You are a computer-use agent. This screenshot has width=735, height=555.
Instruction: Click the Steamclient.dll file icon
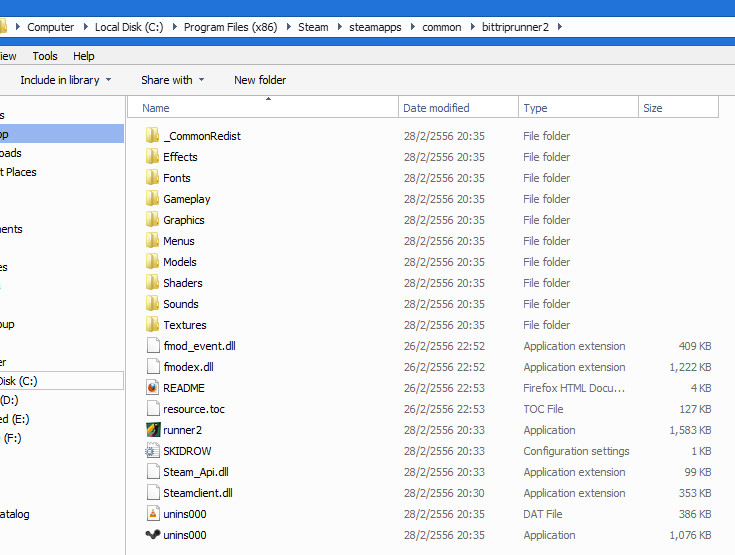click(153, 493)
